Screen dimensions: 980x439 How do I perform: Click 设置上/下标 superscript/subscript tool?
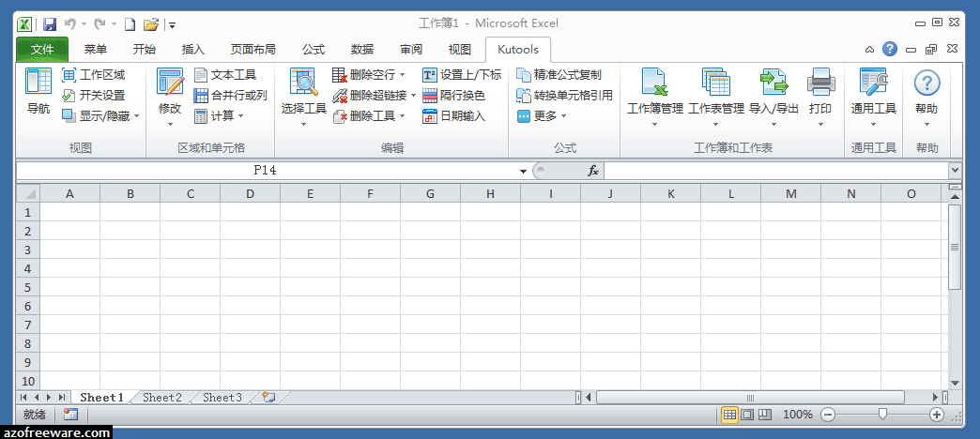[x=462, y=75]
